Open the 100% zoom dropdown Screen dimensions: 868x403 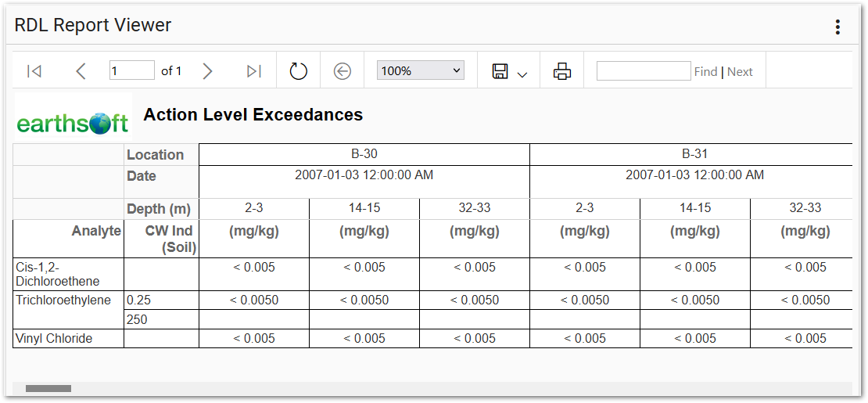point(420,70)
